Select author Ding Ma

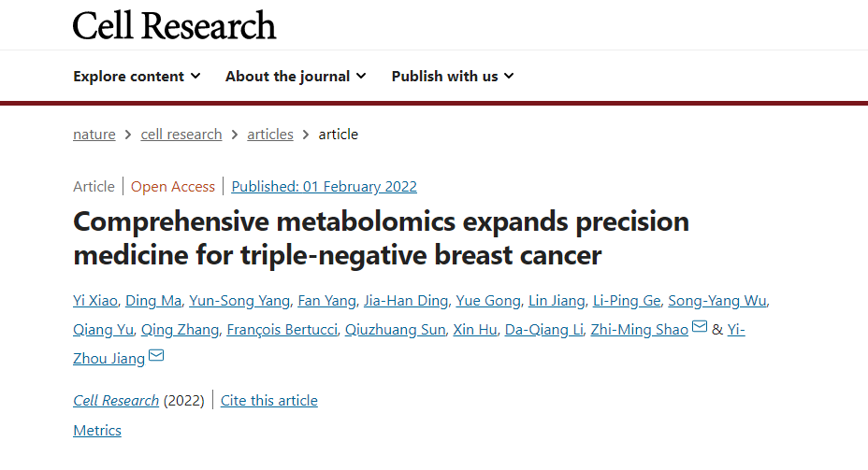pos(153,301)
